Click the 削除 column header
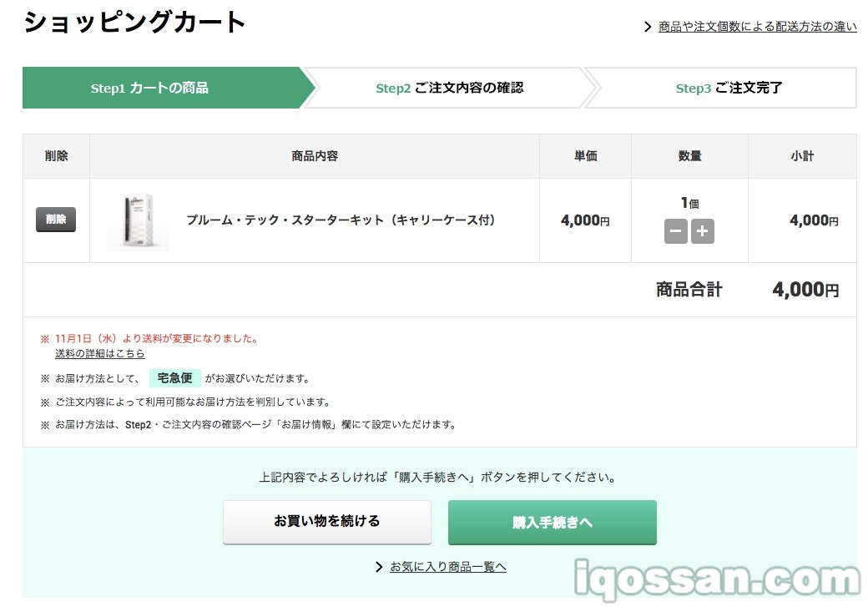868x607 pixels. point(56,156)
